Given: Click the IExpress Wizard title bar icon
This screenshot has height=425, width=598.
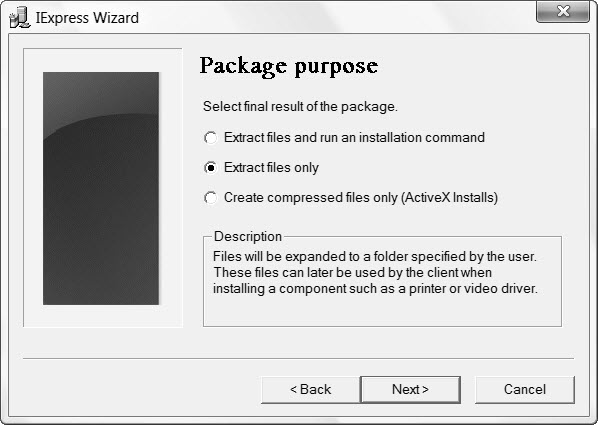Looking at the screenshot, I should (x=19, y=18).
